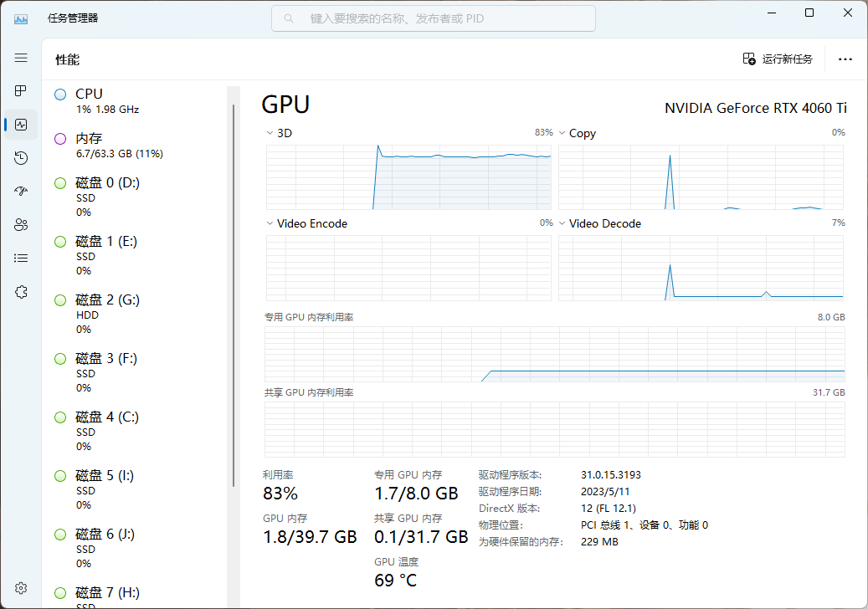Viewport: 868px width, 609px height.
Task: Open Task Manager settings gear
Action: tap(21, 588)
